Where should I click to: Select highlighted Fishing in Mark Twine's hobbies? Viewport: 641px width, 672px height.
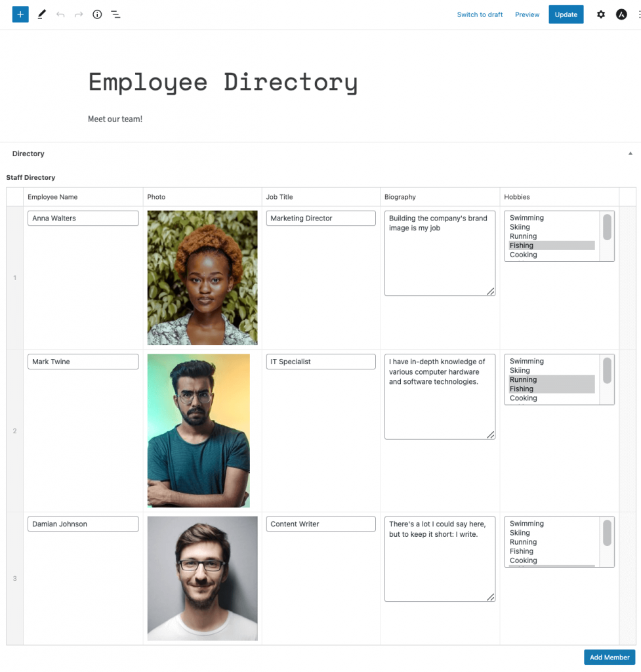point(552,389)
